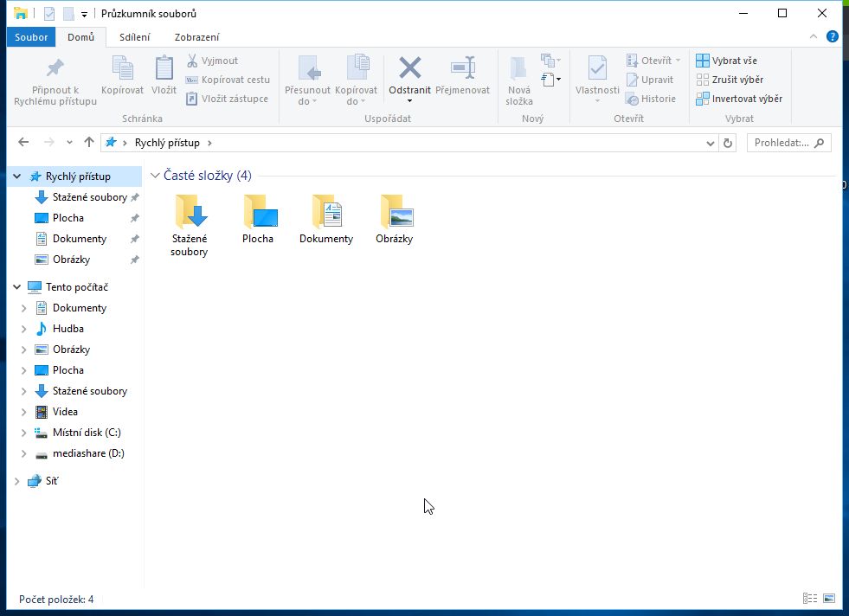Click the Odstranit delete X icon
The width and height of the screenshot is (849, 616).
(x=410, y=68)
